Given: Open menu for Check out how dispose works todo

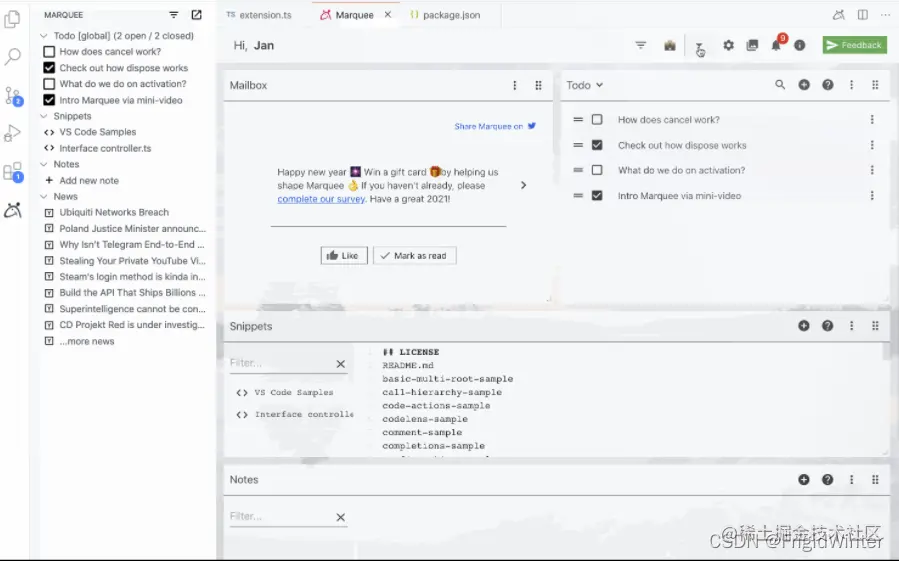Looking at the screenshot, I should pyautogui.click(x=872, y=145).
